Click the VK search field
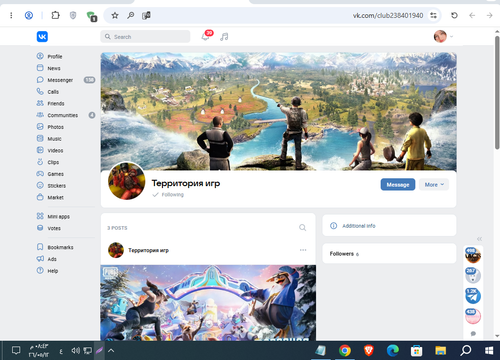500x360 pixels. pos(145,36)
